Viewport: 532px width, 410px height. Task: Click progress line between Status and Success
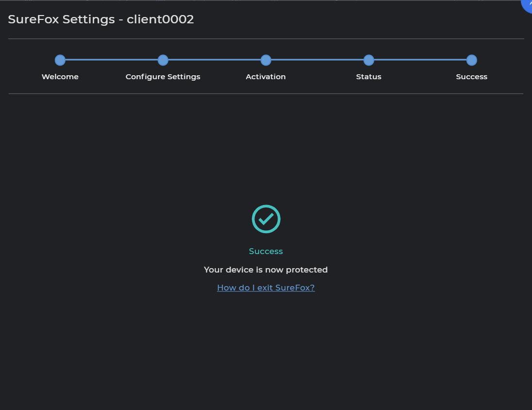tap(420, 60)
